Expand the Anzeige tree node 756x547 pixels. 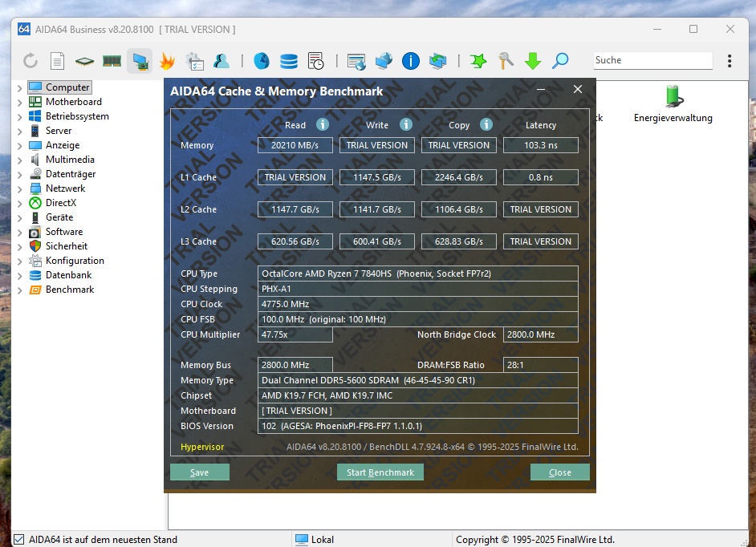[x=19, y=146]
